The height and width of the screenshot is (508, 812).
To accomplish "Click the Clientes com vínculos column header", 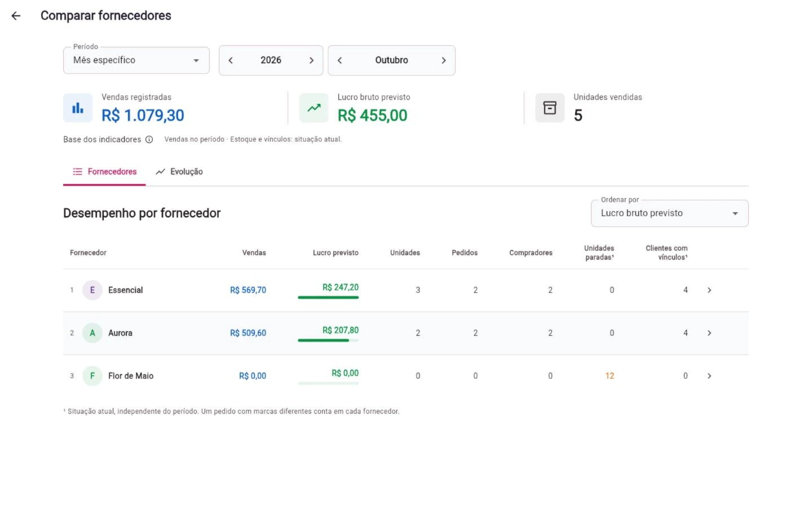I will pyautogui.click(x=667, y=253).
